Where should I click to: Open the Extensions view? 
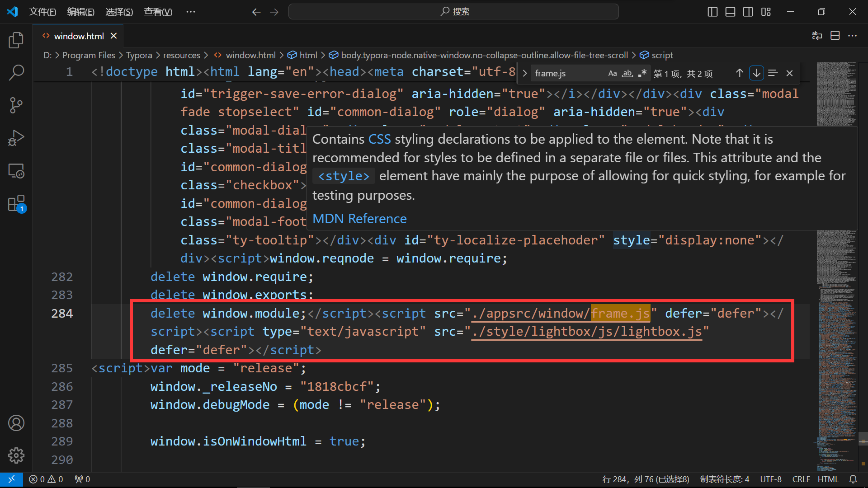coord(16,204)
